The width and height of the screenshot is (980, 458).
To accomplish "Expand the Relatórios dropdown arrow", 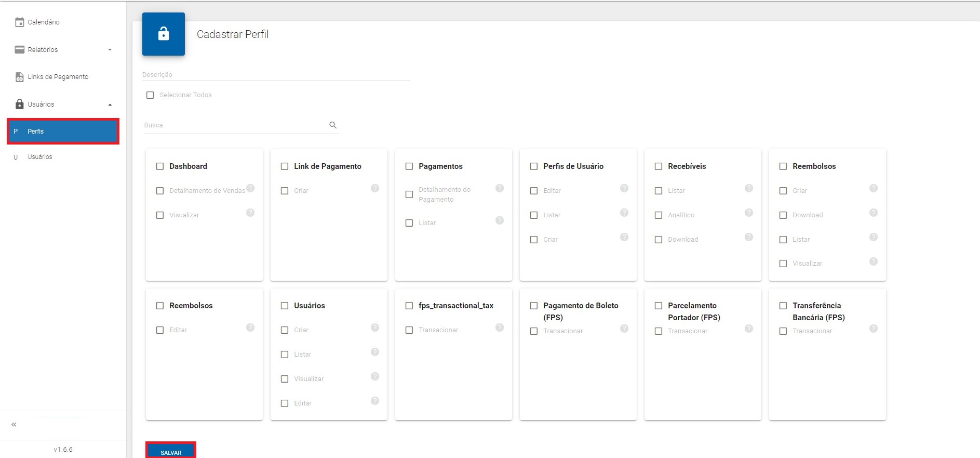I will pos(110,50).
